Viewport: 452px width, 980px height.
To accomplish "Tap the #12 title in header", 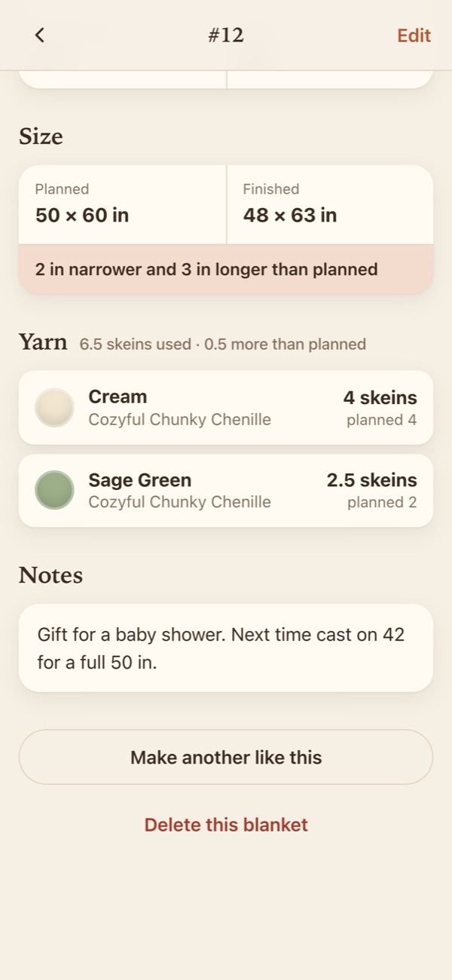I will pos(226,35).
